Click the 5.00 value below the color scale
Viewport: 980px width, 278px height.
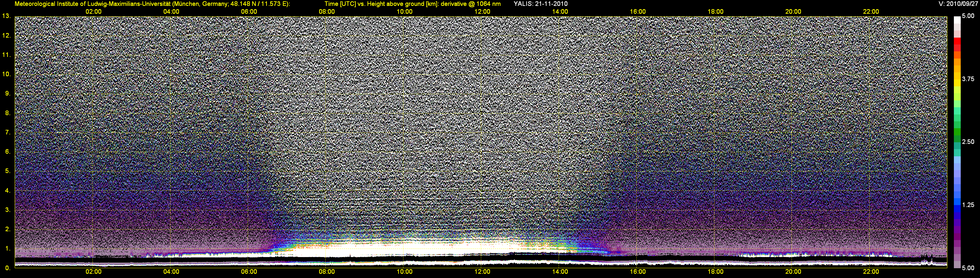coord(968,268)
